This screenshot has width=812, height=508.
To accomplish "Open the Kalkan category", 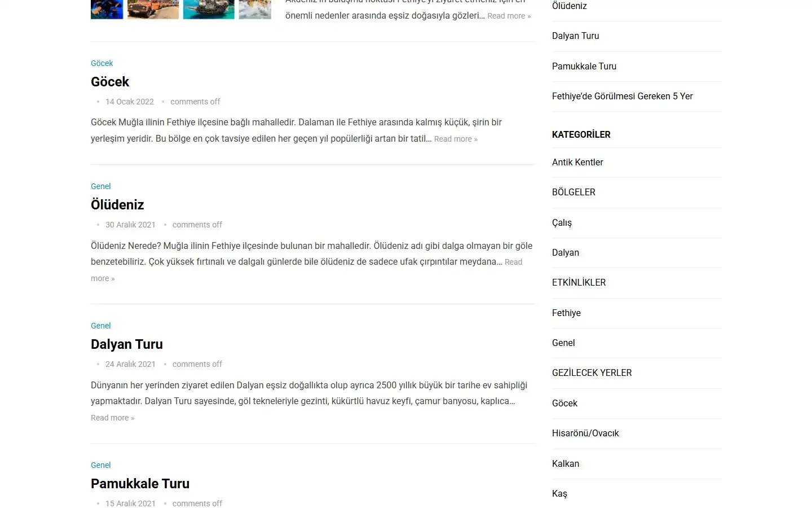I will [566, 463].
